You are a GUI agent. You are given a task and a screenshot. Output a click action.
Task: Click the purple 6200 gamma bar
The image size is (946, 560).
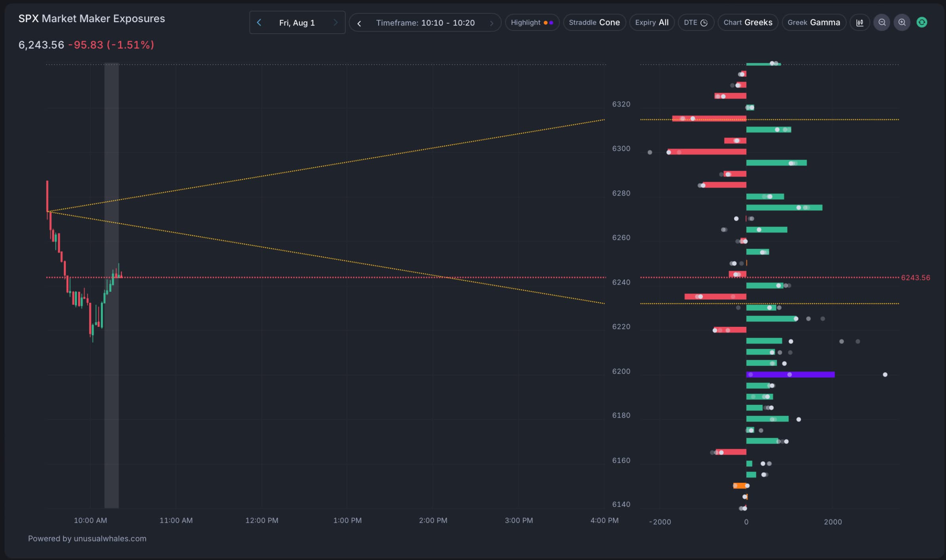coord(808,374)
